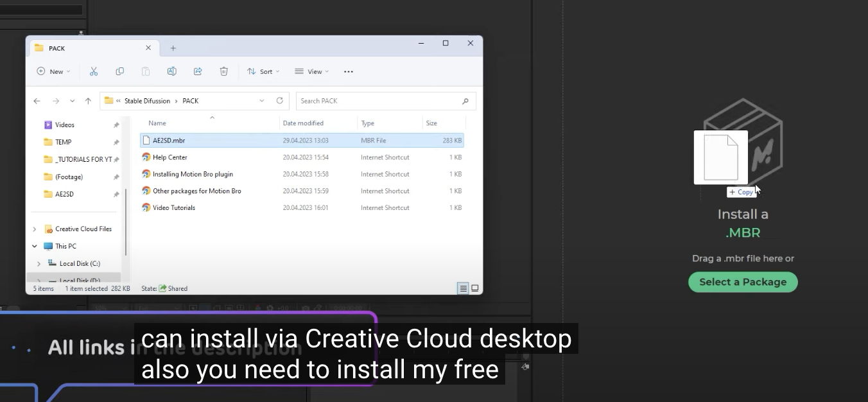The width and height of the screenshot is (868, 402).
Task: Open the See more ellipsis menu
Action: point(349,71)
